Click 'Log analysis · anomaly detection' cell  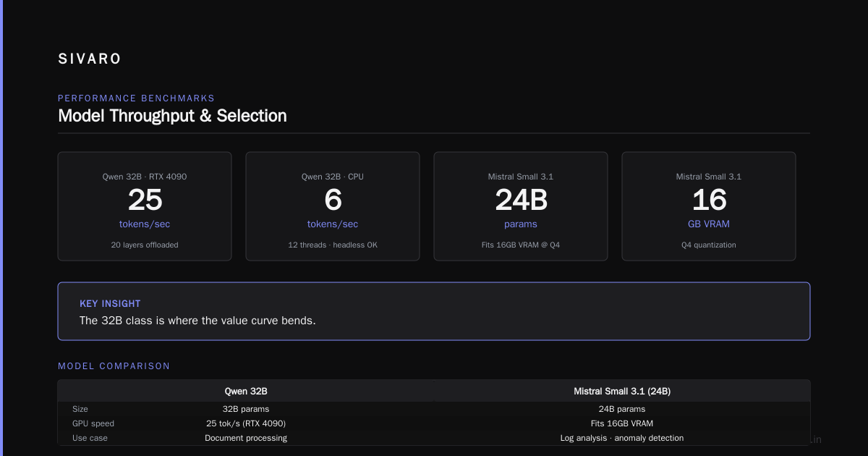coord(622,438)
